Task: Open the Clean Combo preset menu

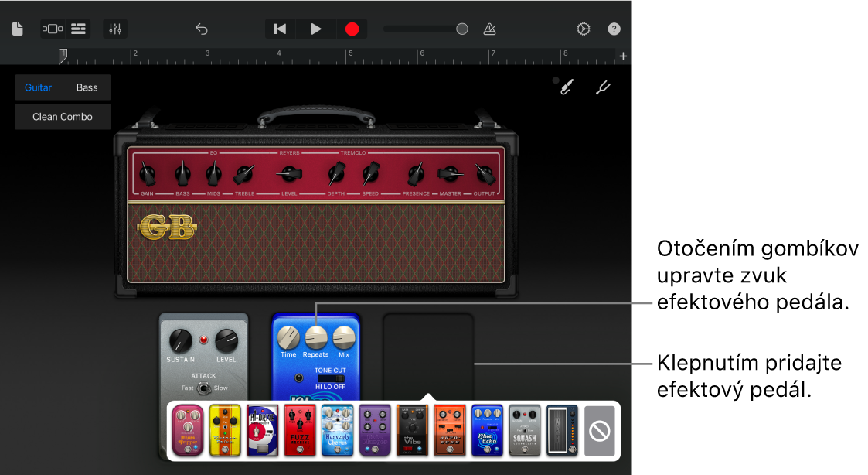Action: click(x=63, y=117)
